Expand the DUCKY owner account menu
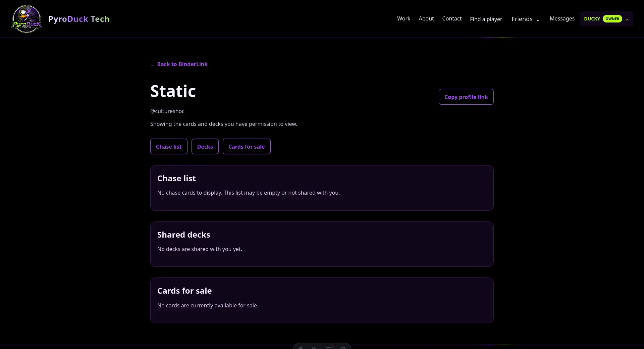Viewport: 644px width, 349px height. coord(606,19)
